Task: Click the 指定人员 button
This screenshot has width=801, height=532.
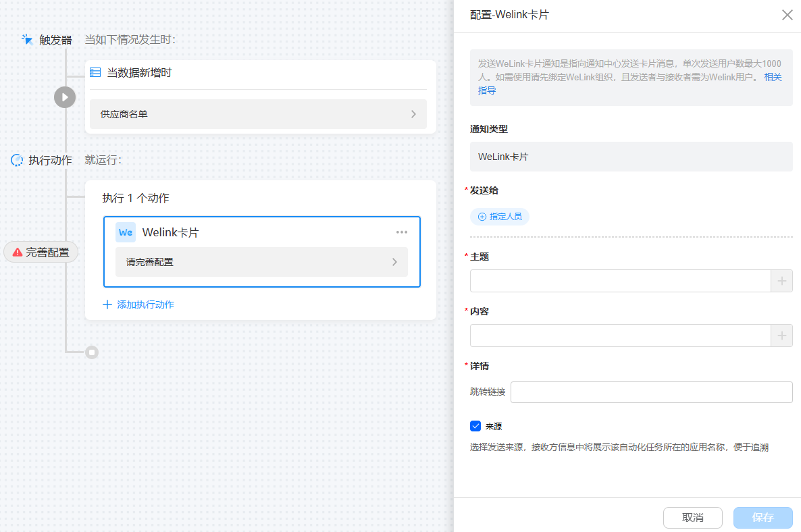Action: pyautogui.click(x=500, y=217)
